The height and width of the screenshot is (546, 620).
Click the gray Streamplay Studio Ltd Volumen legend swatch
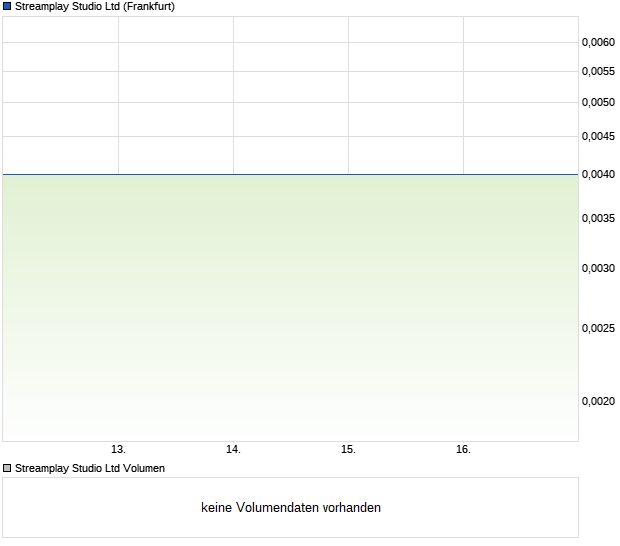pos(7,468)
